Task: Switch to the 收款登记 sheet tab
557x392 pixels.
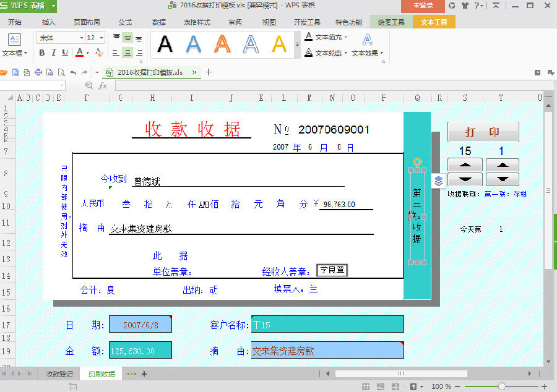Action: [x=59, y=373]
